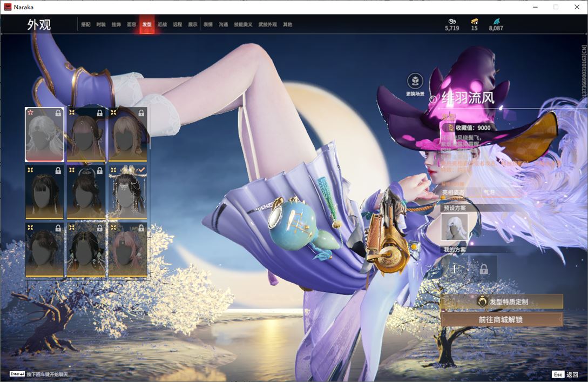This screenshot has width=588, height=382.
Task: Click the 发型特质定制 button
Action: click(502, 301)
